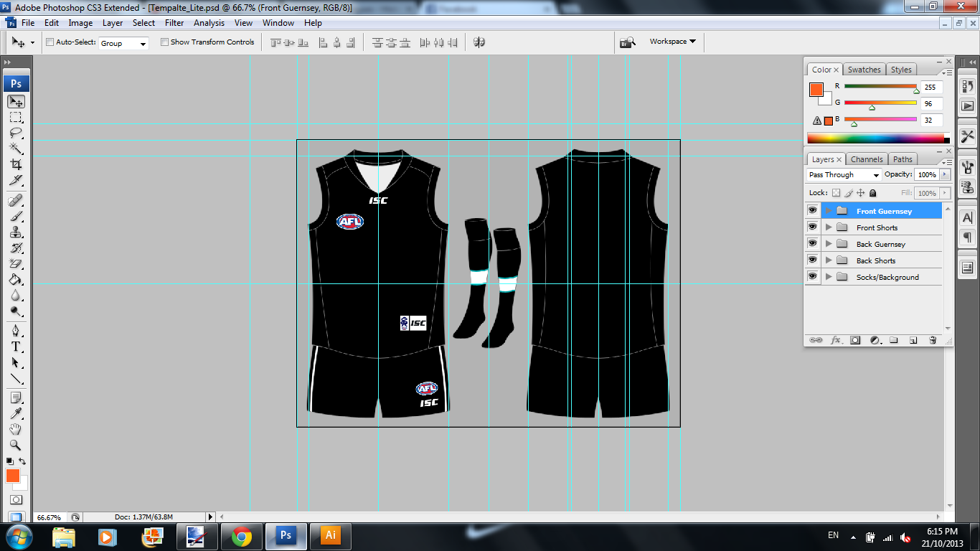Click the color spectrum ramp bar
Image resolution: width=980 pixels, height=551 pixels.
875,138
